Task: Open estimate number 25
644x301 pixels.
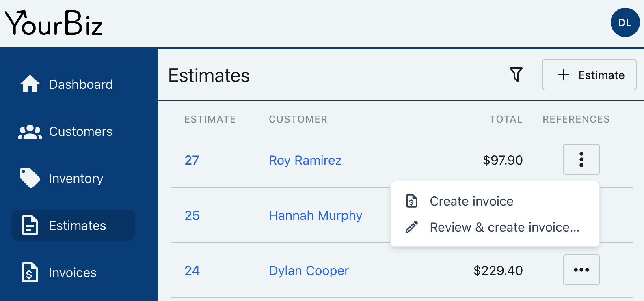Action: (x=192, y=215)
